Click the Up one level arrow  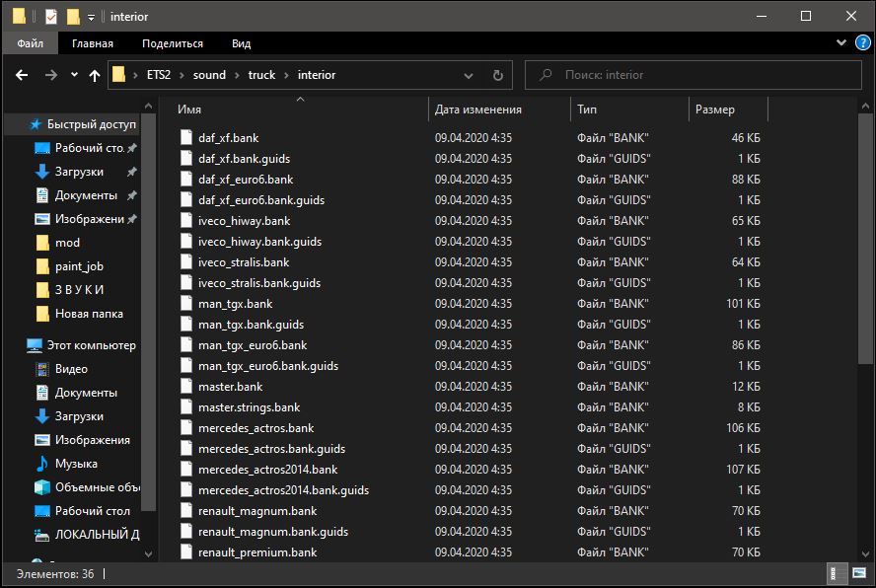point(95,75)
